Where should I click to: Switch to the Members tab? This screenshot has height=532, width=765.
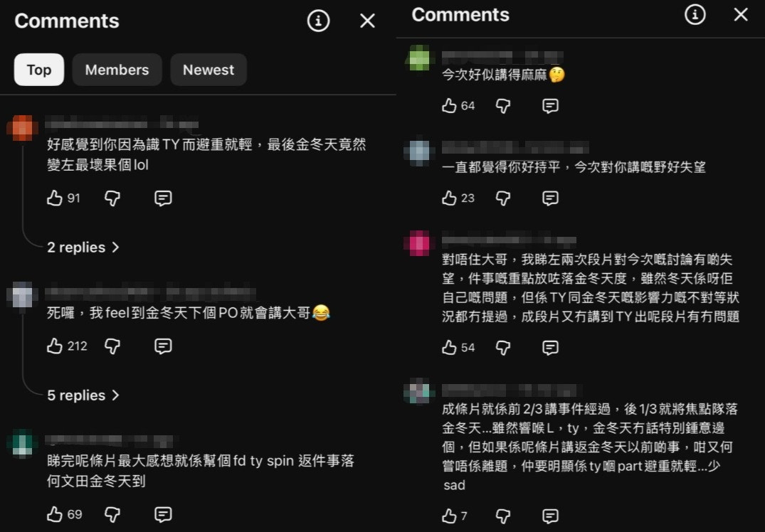[x=117, y=70]
